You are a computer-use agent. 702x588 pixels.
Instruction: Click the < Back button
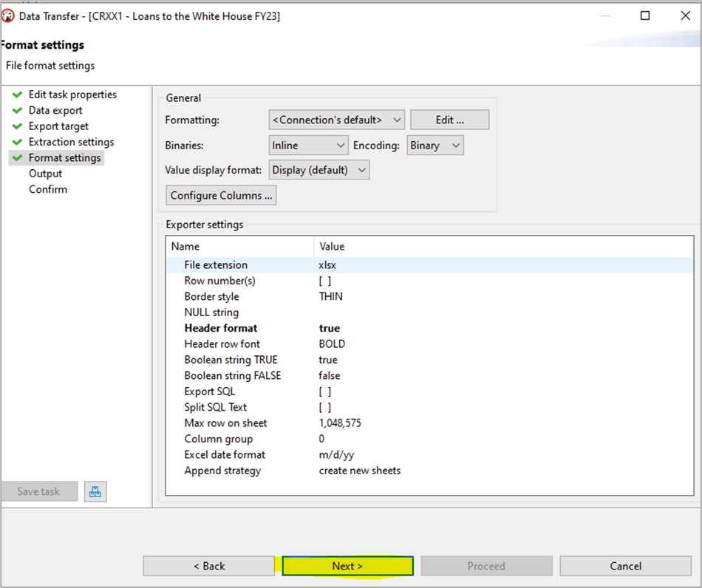pos(209,566)
